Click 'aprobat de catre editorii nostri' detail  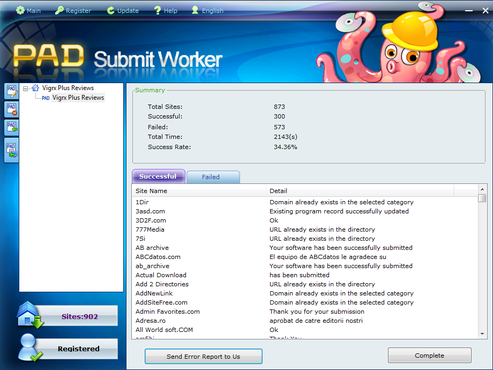coord(316,321)
